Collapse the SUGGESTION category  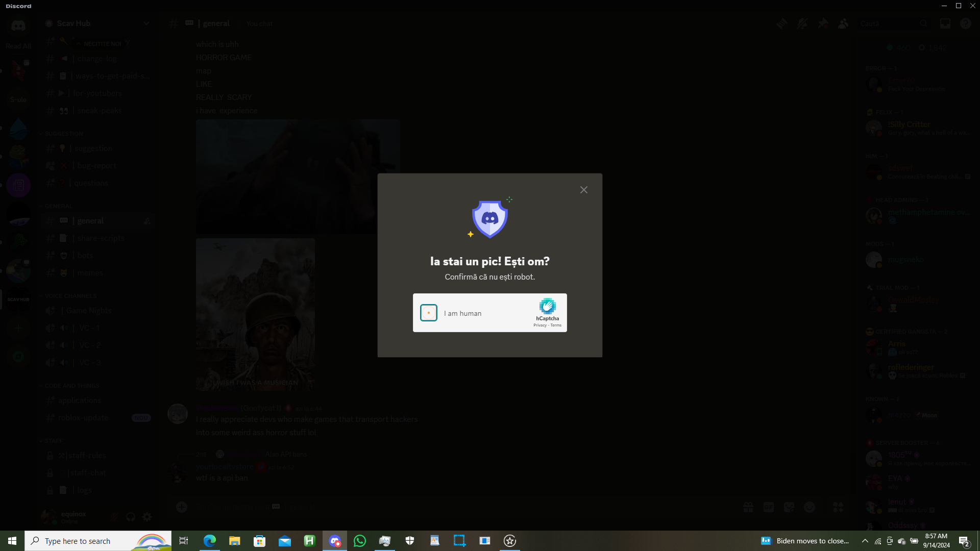coord(64,134)
